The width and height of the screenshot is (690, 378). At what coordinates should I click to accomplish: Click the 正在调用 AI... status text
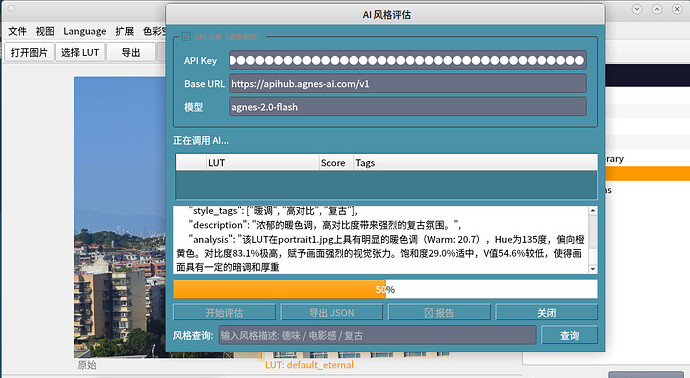click(x=201, y=140)
